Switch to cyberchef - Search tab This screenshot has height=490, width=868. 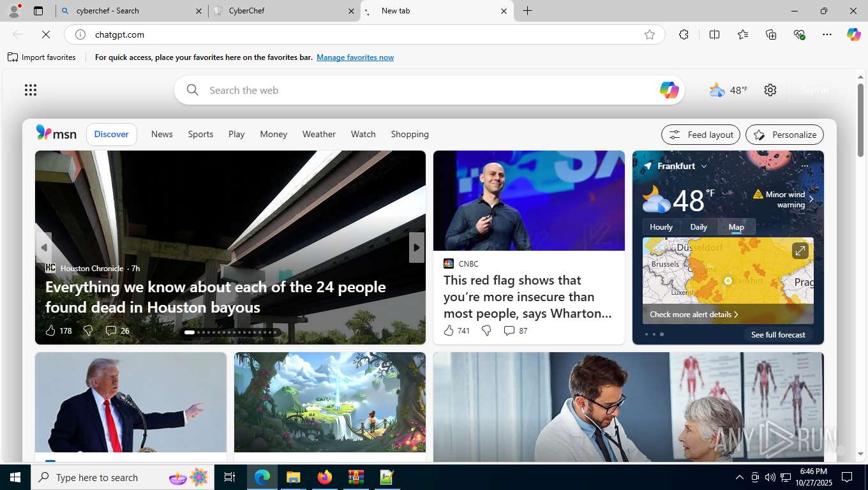tap(131, 11)
